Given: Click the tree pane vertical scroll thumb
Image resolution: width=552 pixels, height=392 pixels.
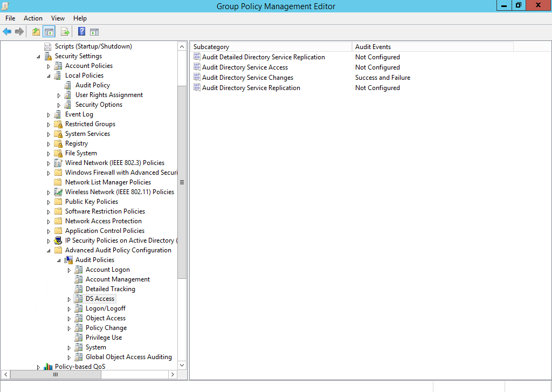Looking at the screenshot, I should 182,182.
